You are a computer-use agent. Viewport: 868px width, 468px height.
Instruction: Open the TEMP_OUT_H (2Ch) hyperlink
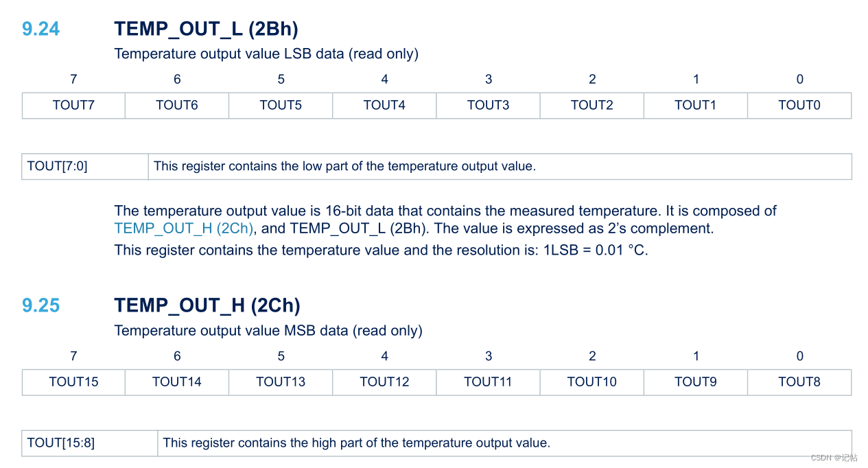coord(184,229)
